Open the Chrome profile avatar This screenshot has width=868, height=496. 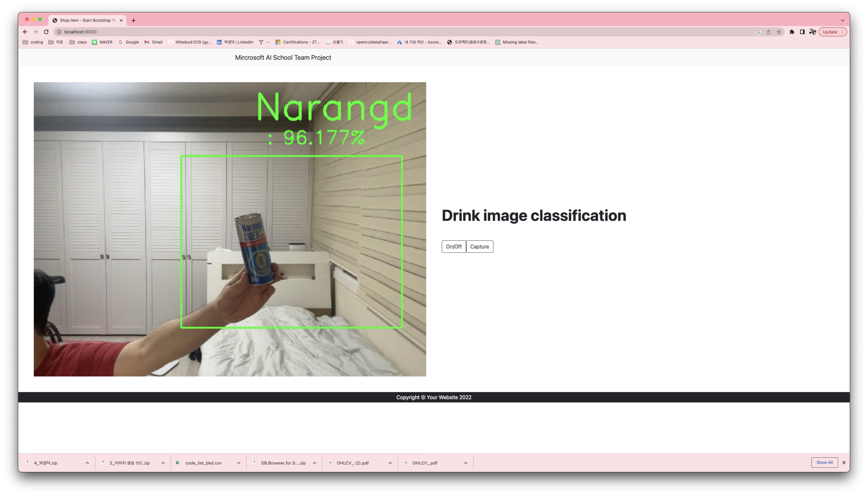pos(812,32)
